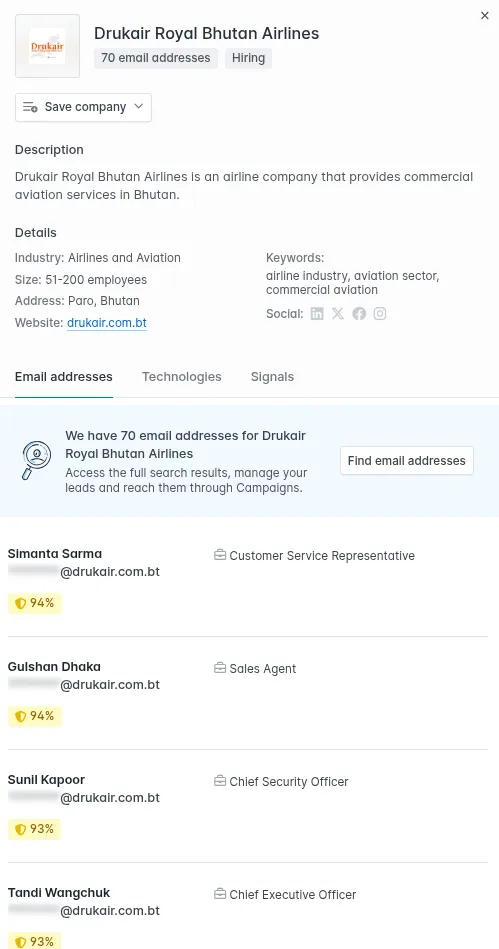The image size is (499, 949).
Task: Click the 93% confidence badge for Sunil Kapoor
Action: (35, 829)
